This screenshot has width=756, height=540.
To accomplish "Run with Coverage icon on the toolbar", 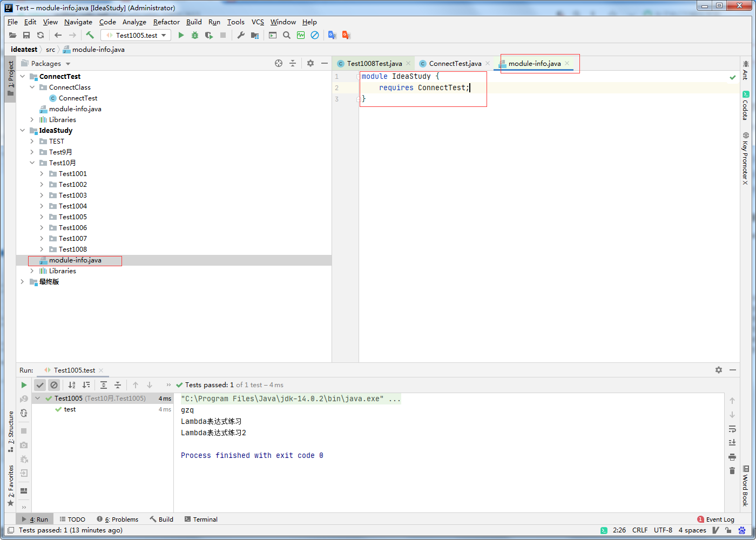I will tap(210, 35).
